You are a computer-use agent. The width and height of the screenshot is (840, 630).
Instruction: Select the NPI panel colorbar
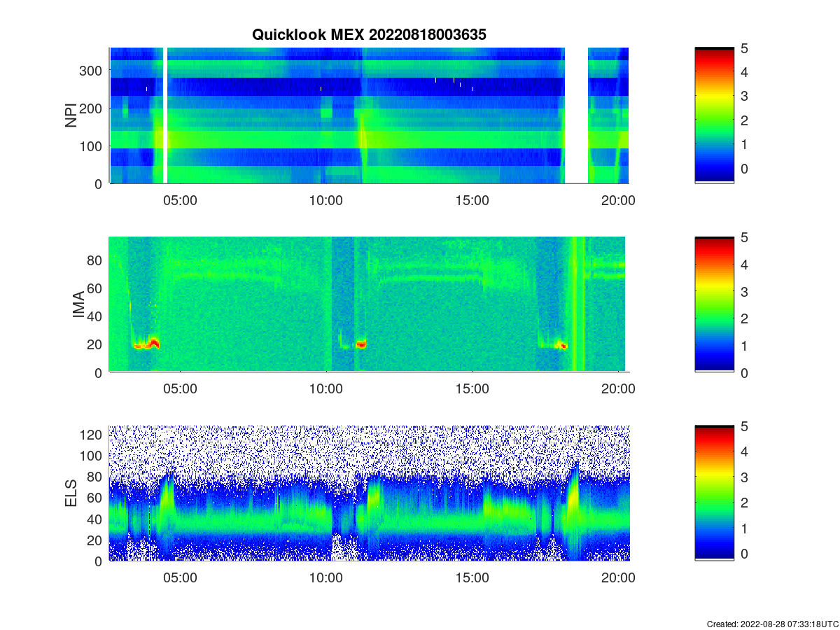click(x=714, y=115)
